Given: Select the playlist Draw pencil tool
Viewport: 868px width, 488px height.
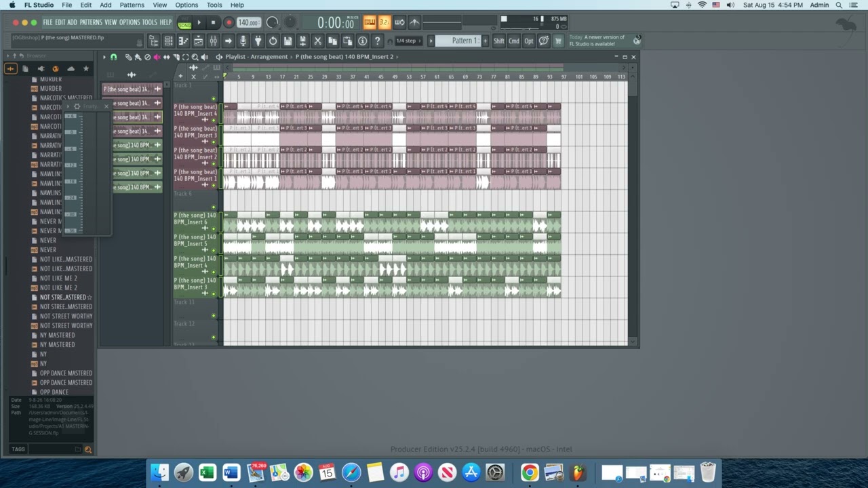Looking at the screenshot, I should point(129,58).
